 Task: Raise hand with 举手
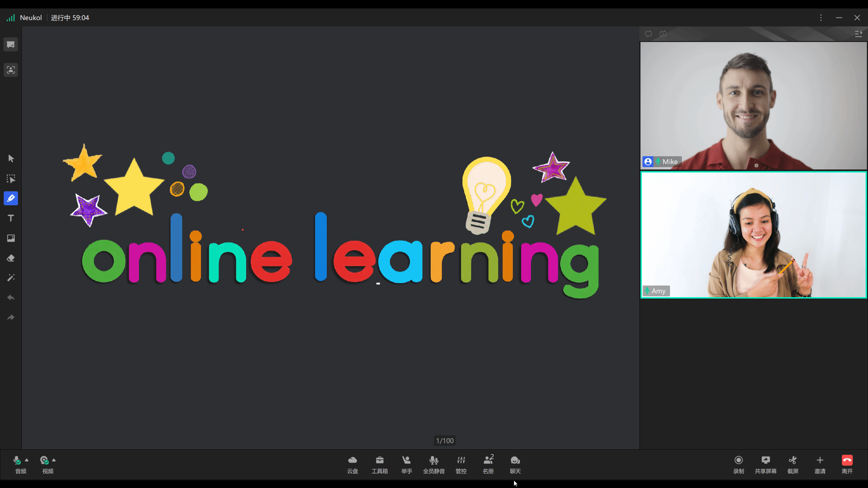(407, 465)
